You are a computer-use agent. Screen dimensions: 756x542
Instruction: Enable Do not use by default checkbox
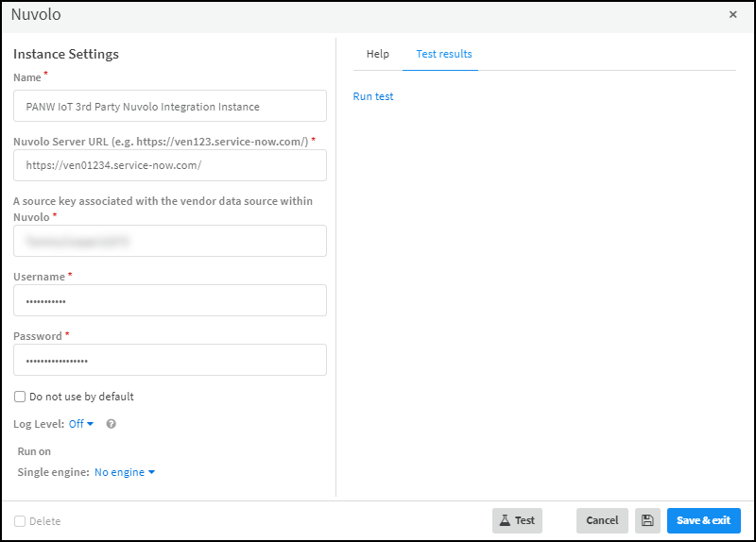tap(20, 397)
